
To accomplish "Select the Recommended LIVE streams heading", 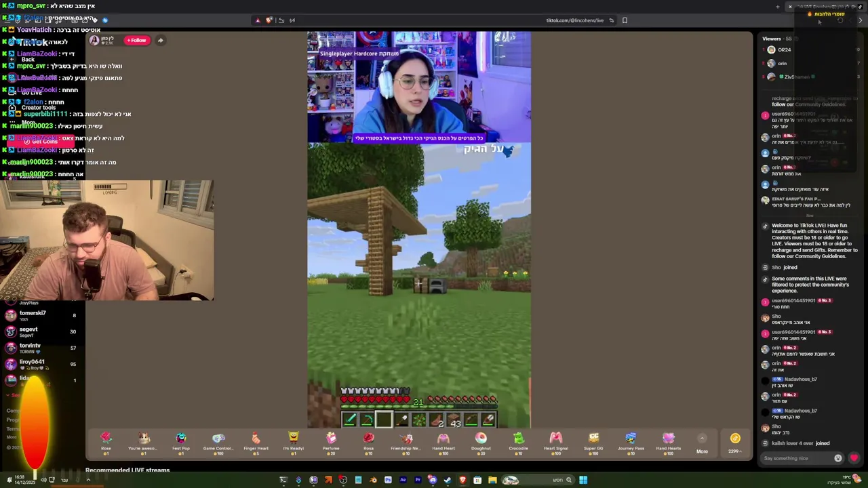I will [127, 470].
